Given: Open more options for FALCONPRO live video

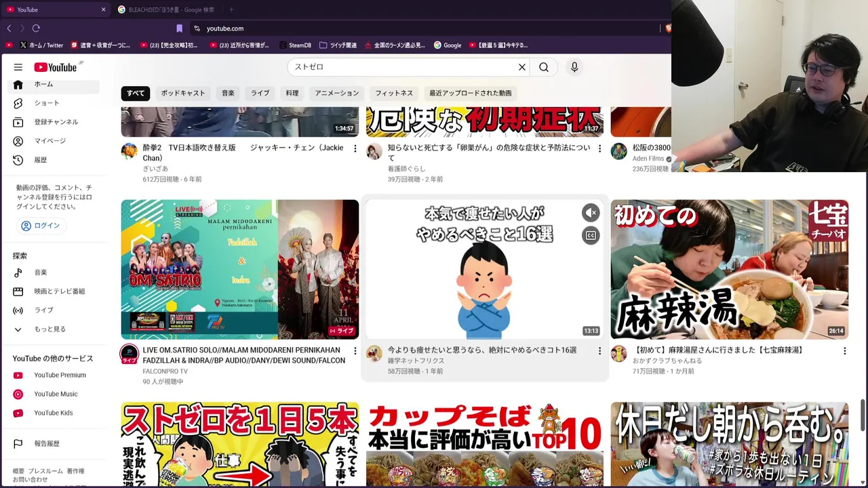Looking at the screenshot, I should click(x=355, y=351).
